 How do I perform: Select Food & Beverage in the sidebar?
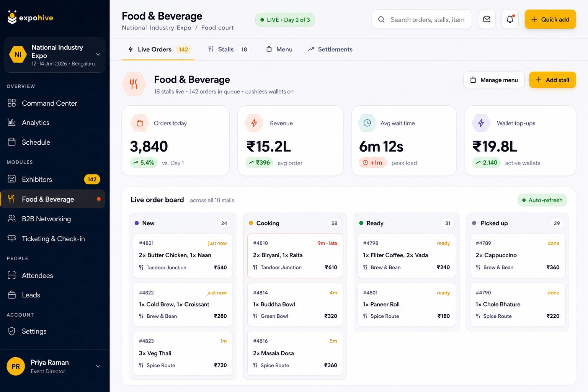(53, 199)
